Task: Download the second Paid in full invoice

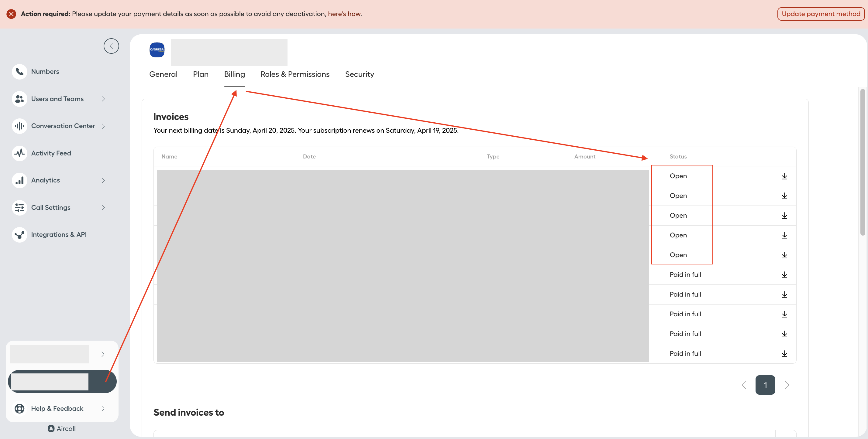Action: 784,294
